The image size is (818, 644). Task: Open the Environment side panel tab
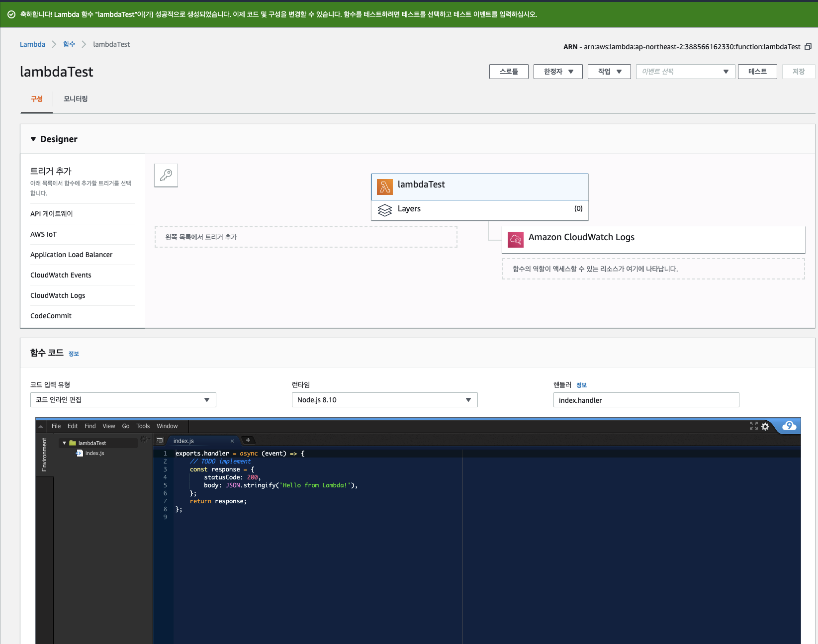[44, 455]
